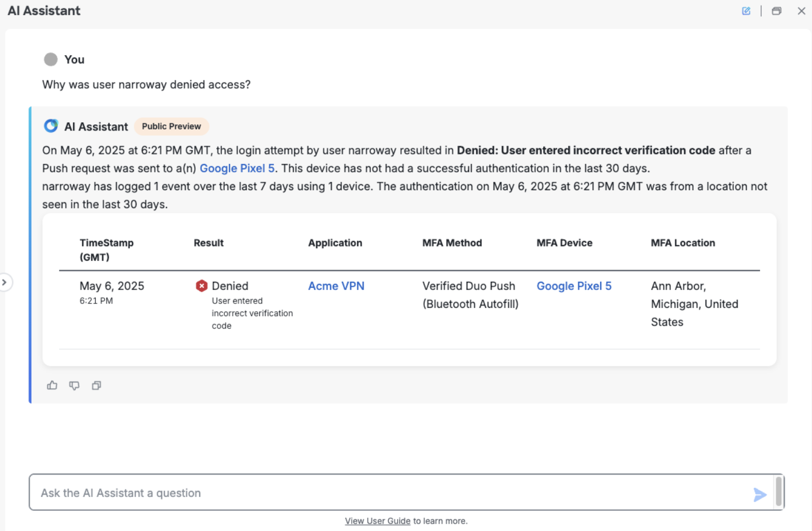The height and width of the screenshot is (531, 812).
Task: Click the Ann Arbor MFA Location cell
Action: [694, 304]
